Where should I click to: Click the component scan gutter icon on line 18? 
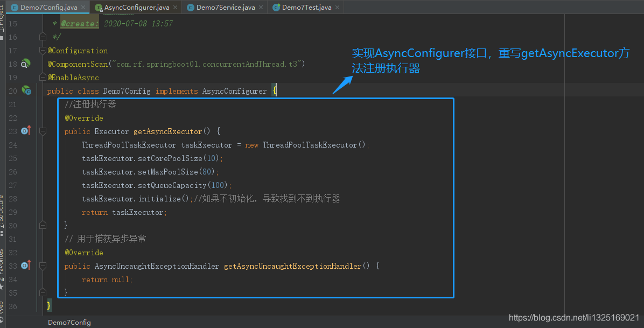click(25, 64)
